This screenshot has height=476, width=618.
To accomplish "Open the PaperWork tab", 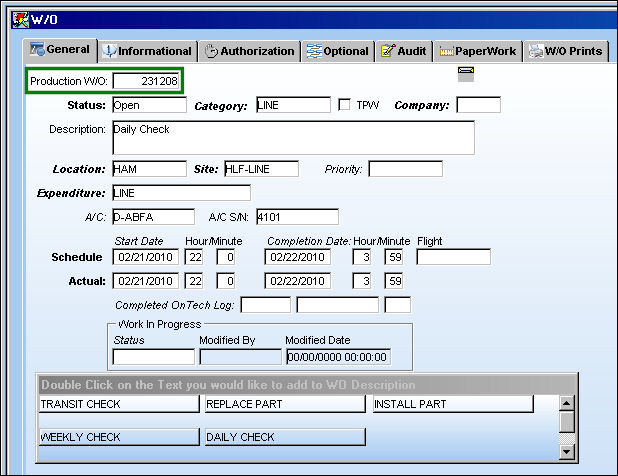I will [478, 51].
